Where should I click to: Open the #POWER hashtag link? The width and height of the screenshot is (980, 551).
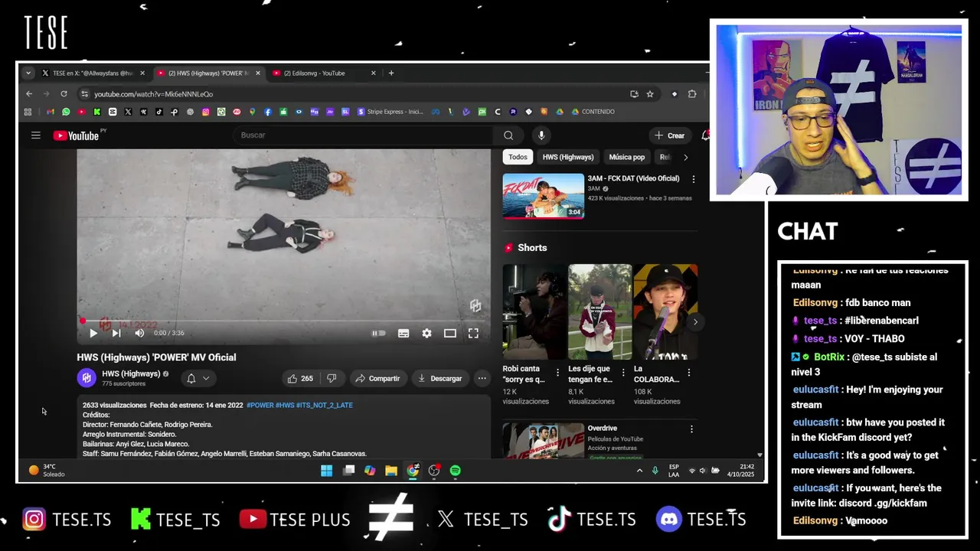pos(260,405)
